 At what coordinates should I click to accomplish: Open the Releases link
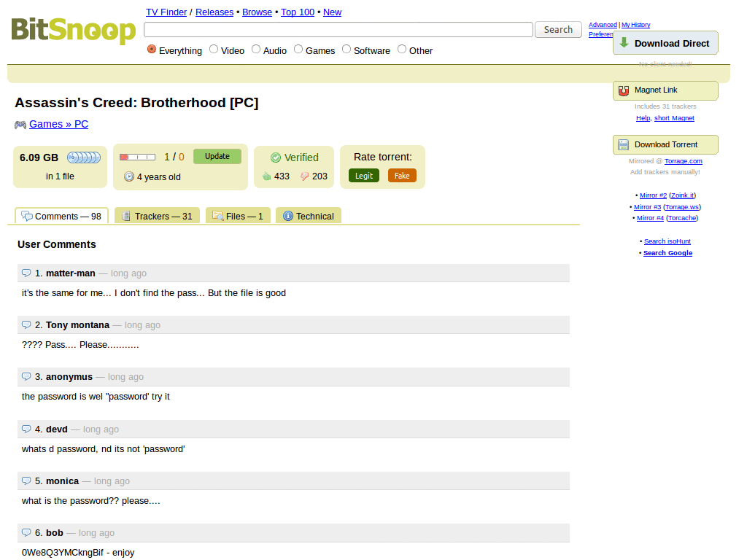pos(214,12)
